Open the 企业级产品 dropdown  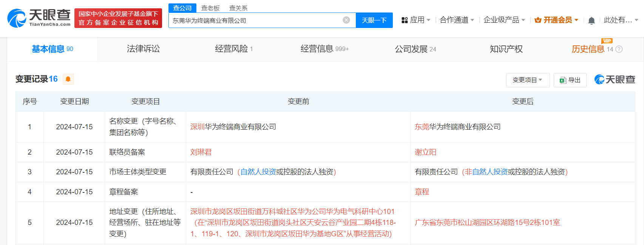click(504, 20)
